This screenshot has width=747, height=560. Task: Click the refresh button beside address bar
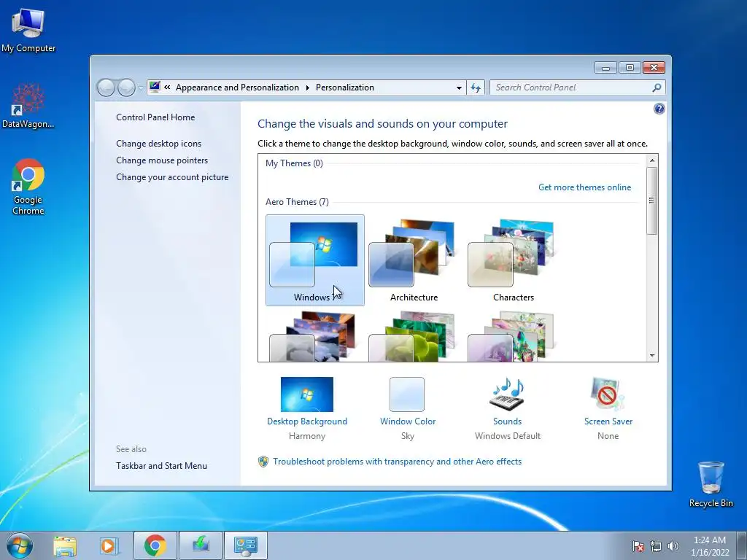476,87
